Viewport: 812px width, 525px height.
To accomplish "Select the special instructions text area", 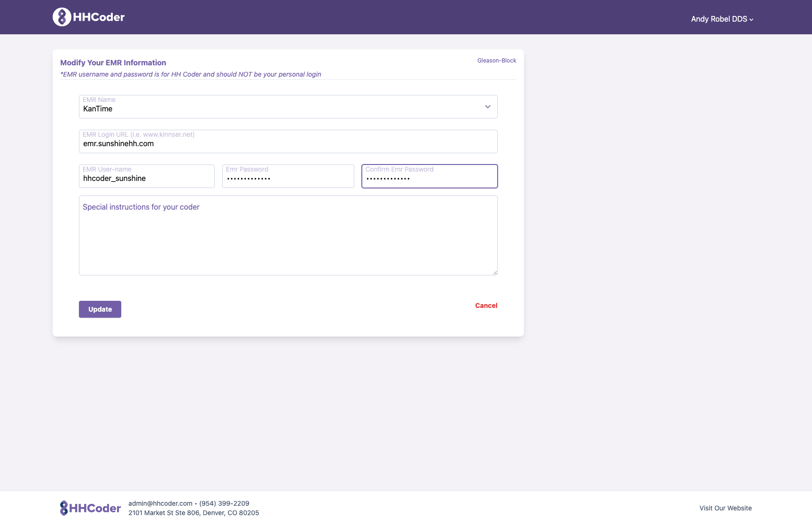I will click(x=288, y=235).
